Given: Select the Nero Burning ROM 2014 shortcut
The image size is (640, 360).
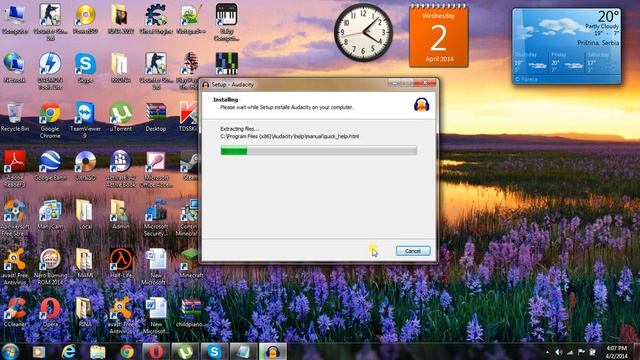Looking at the screenshot, I should [x=50, y=267].
